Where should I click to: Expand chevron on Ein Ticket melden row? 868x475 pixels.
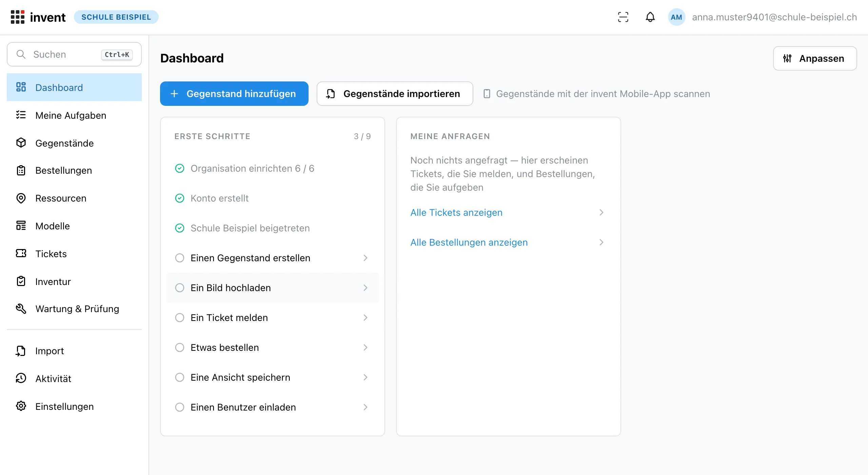pyautogui.click(x=365, y=318)
